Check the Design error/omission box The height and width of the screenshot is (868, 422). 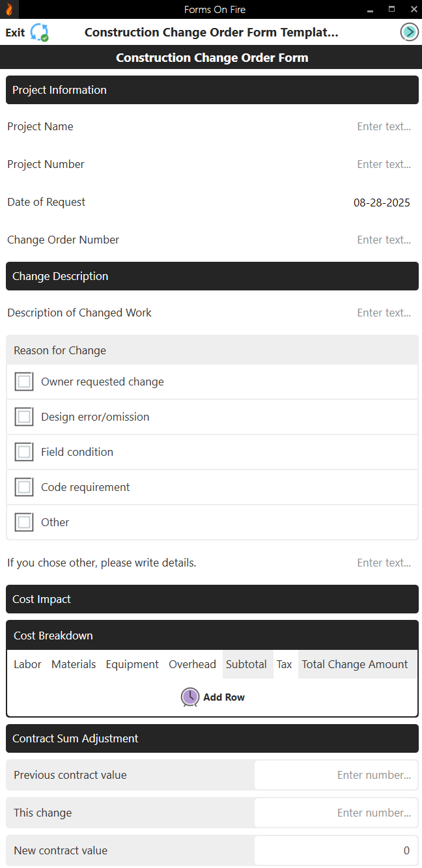(x=23, y=416)
